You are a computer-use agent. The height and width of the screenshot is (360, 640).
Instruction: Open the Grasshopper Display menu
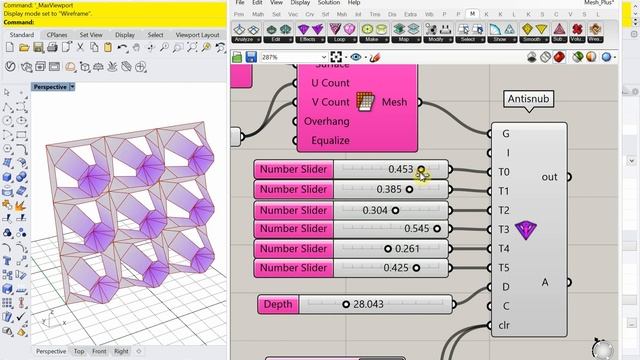click(300, 3)
